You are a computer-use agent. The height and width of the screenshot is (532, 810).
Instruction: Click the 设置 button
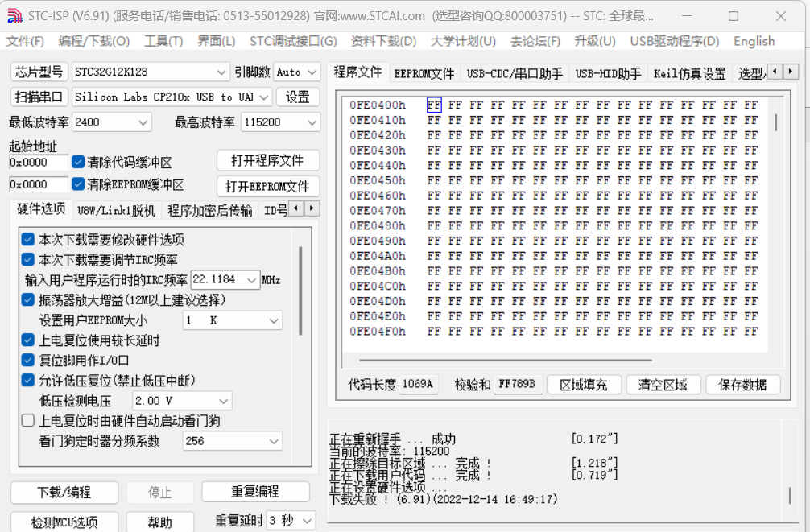[298, 97]
